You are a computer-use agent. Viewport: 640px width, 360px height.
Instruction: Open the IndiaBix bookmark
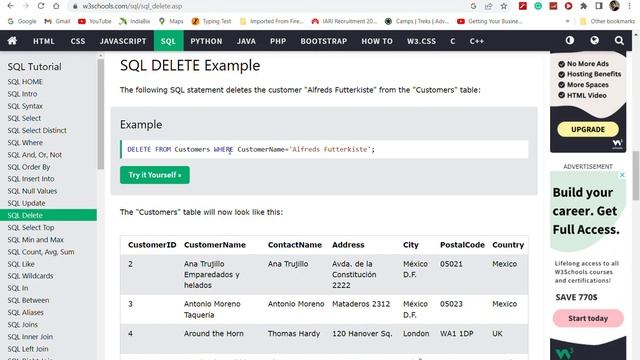(135, 21)
